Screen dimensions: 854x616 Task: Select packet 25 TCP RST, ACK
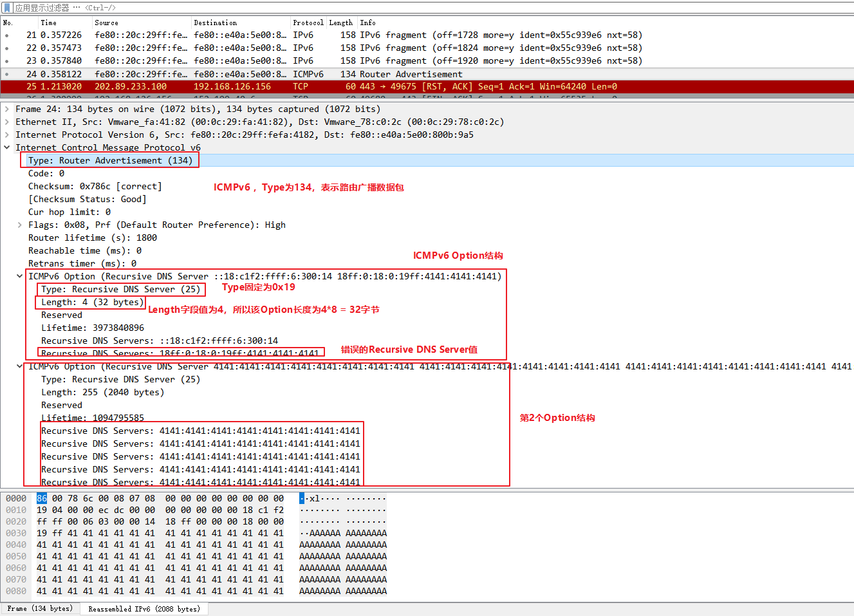pyautogui.click(x=427, y=86)
